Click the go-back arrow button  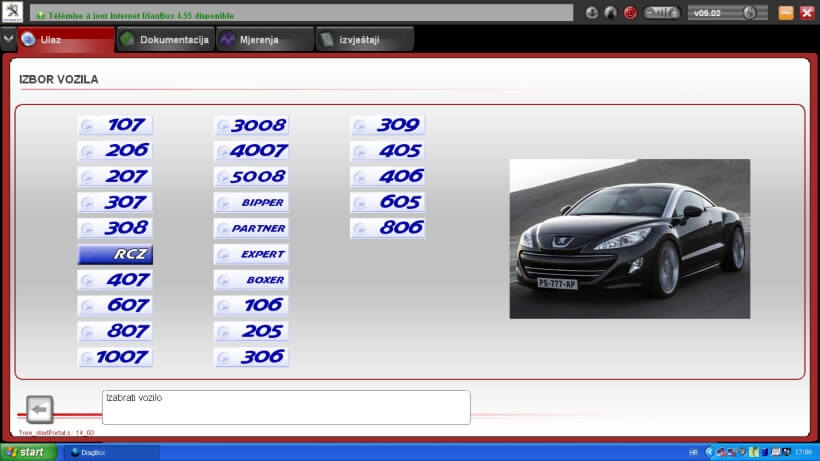click(x=40, y=409)
